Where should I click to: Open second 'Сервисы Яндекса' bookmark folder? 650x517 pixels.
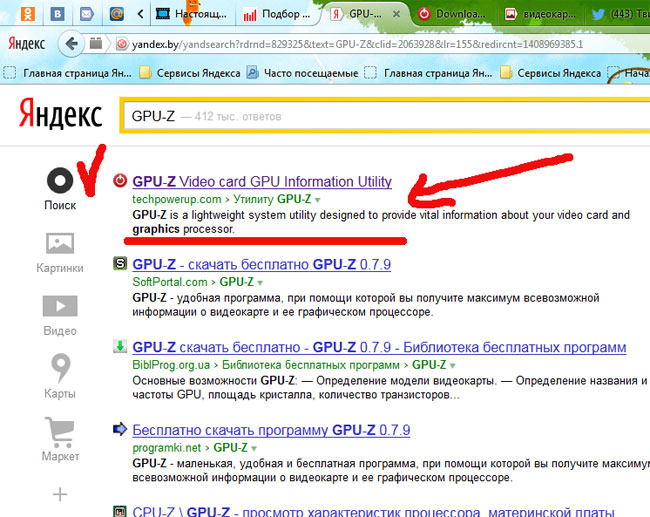(x=551, y=73)
